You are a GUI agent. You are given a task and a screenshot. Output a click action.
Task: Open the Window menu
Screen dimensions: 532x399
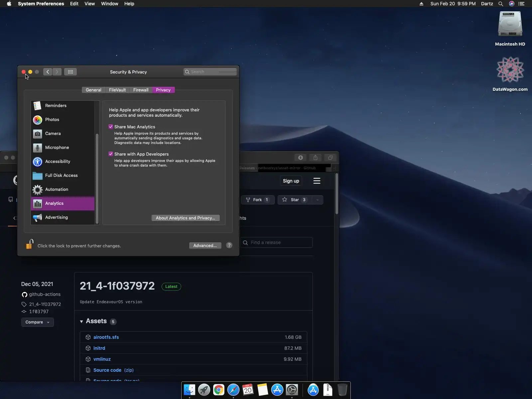click(110, 4)
